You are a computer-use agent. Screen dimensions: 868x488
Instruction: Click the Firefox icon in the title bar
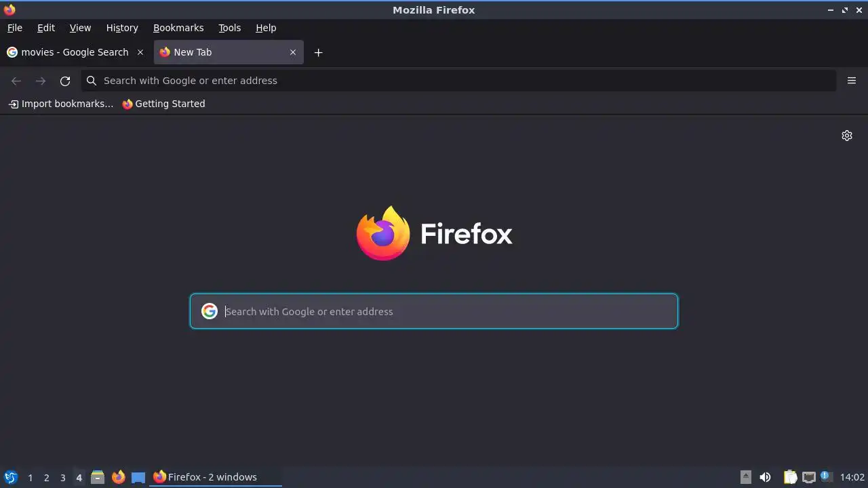(x=9, y=9)
